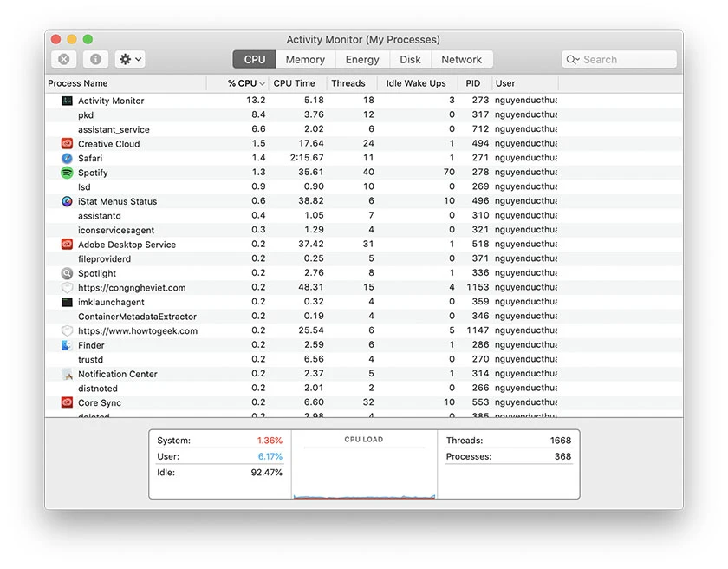This screenshot has height=569, width=728.
Task: Click the Core Sync process name
Action: 100,403
